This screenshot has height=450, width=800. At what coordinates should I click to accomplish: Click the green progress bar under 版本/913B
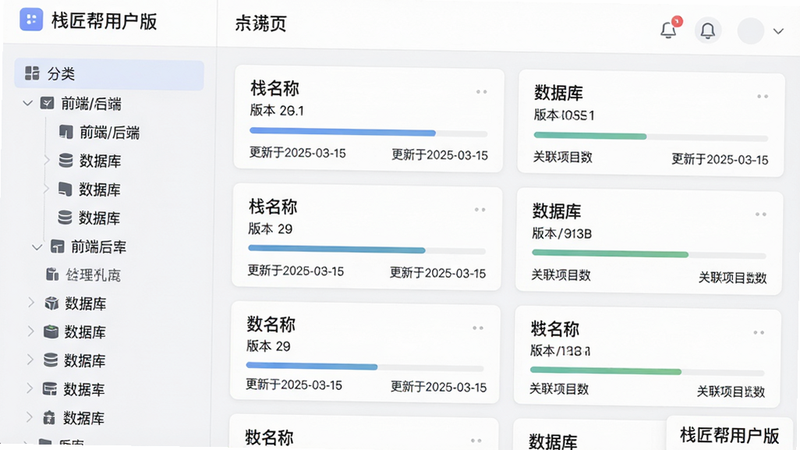649,254
